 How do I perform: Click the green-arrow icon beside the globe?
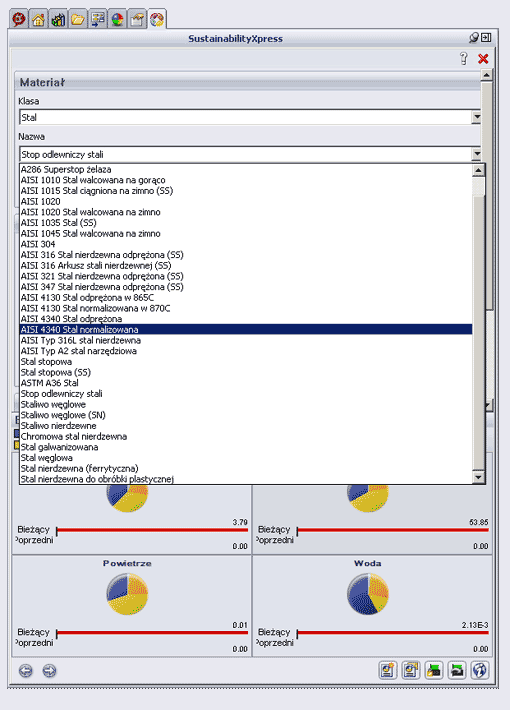(x=457, y=670)
